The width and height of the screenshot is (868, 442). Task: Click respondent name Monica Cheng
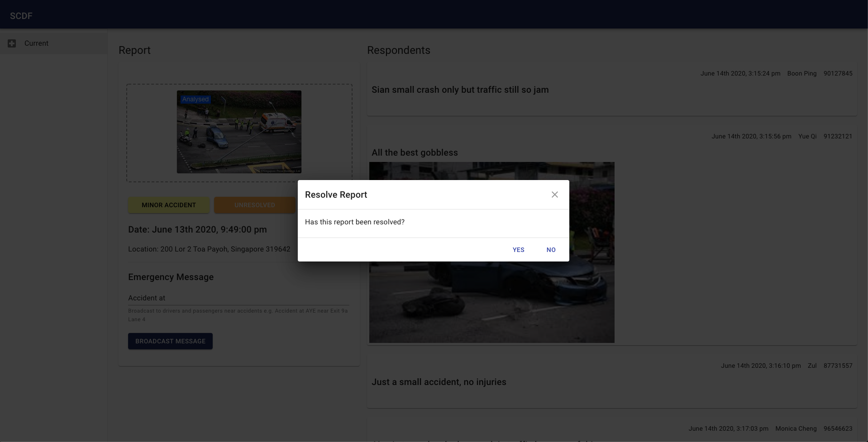tap(796, 428)
